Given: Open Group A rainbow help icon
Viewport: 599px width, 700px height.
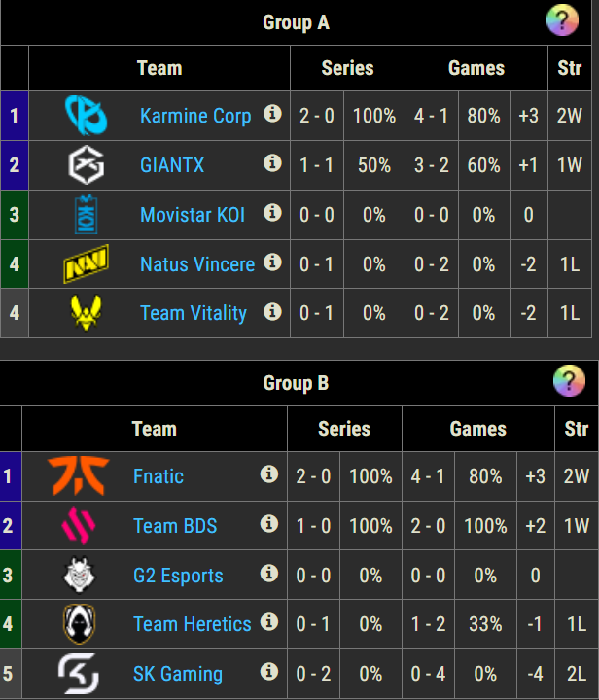Looking at the screenshot, I should 562,21.
